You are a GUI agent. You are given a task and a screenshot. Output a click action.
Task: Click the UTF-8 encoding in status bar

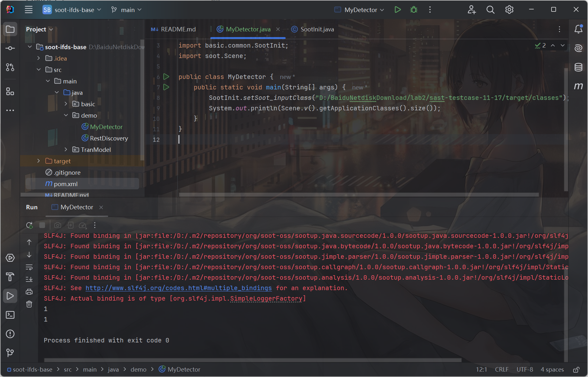click(x=525, y=370)
